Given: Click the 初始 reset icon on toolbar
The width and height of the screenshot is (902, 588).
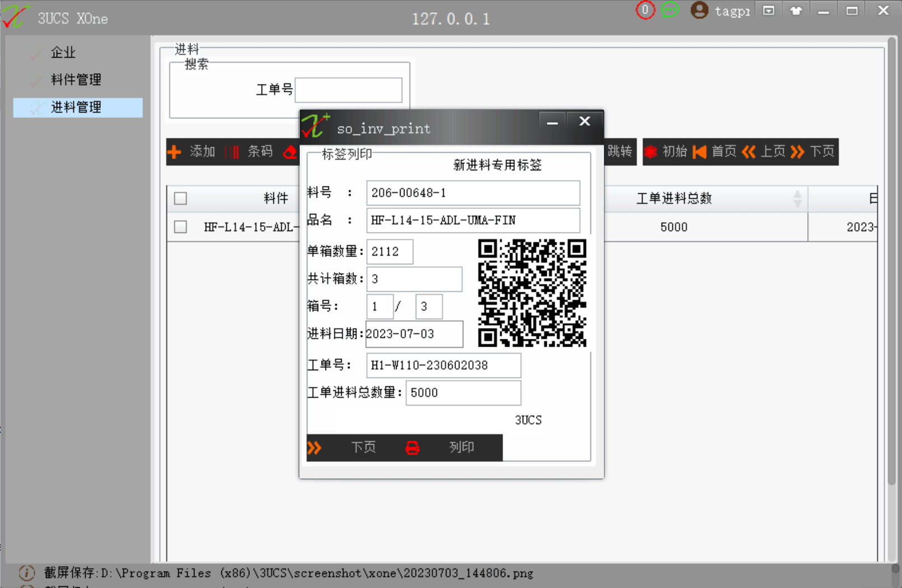Looking at the screenshot, I should click(x=650, y=151).
